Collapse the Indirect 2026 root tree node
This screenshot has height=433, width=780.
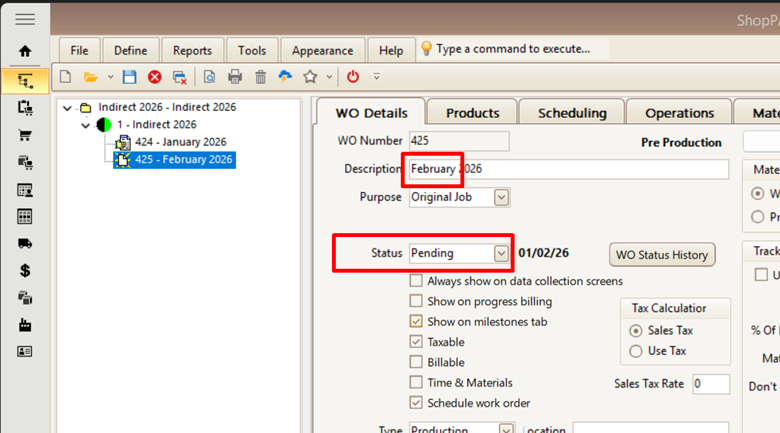(67, 107)
